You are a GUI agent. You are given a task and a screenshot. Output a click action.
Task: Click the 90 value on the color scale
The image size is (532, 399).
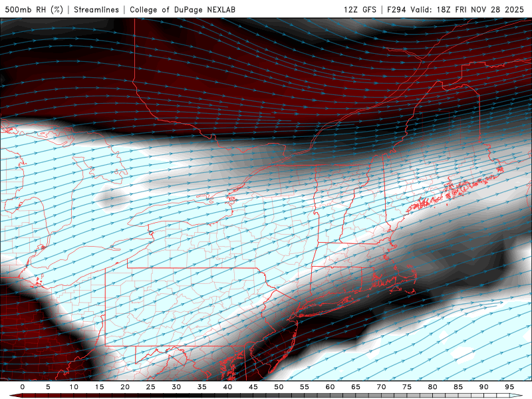[x=483, y=387]
